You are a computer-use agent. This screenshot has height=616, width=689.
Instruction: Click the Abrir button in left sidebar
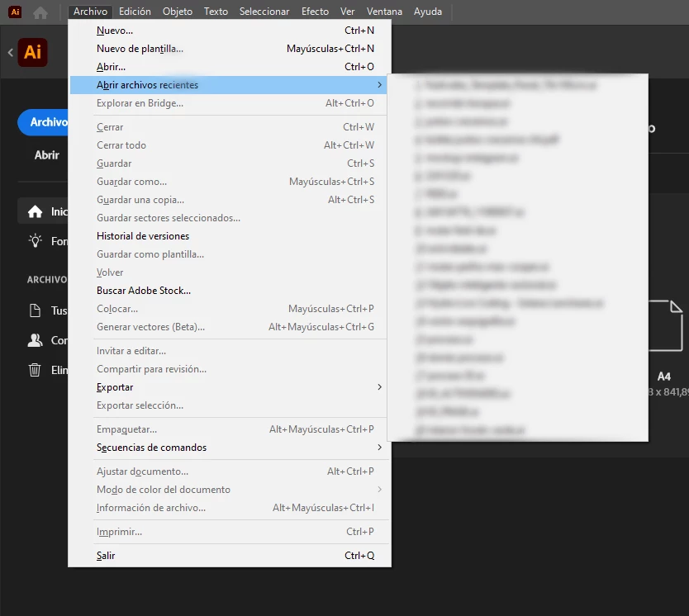tap(46, 155)
